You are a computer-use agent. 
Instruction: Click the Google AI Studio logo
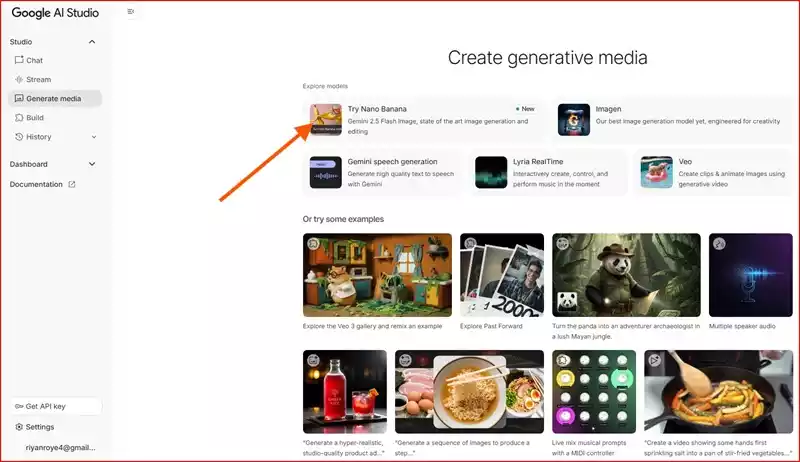(55, 13)
